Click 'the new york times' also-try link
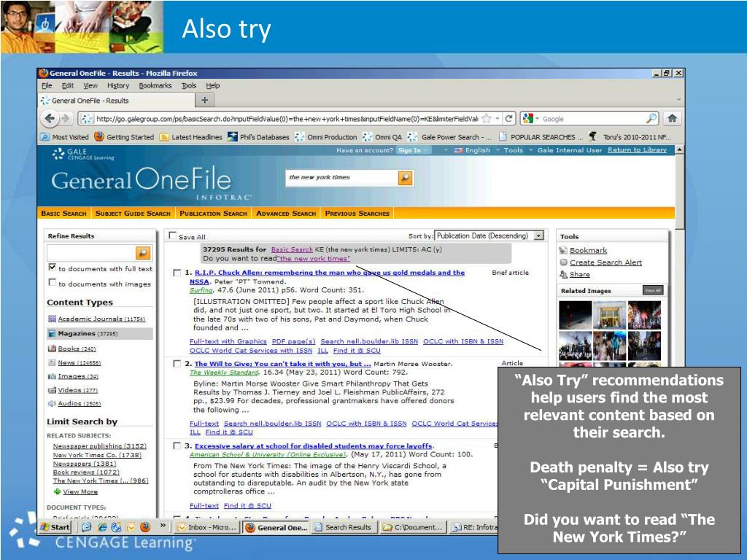This screenshot has width=747, height=560. [314, 259]
